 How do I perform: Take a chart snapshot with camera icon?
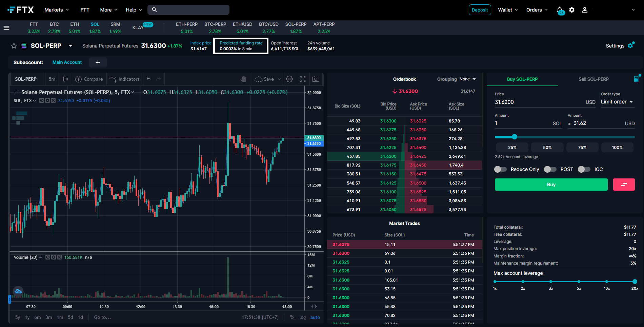point(316,79)
